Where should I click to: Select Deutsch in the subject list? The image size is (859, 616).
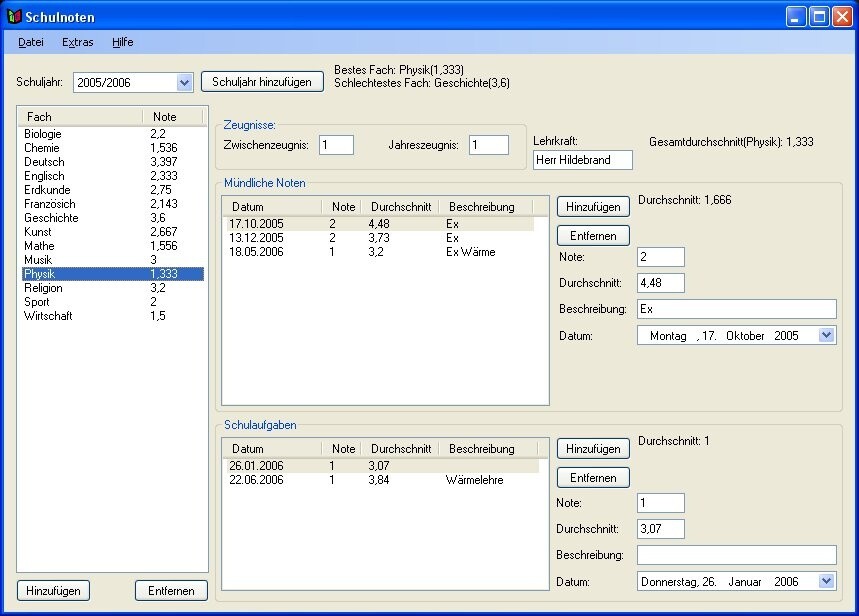[x=112, y=162]
